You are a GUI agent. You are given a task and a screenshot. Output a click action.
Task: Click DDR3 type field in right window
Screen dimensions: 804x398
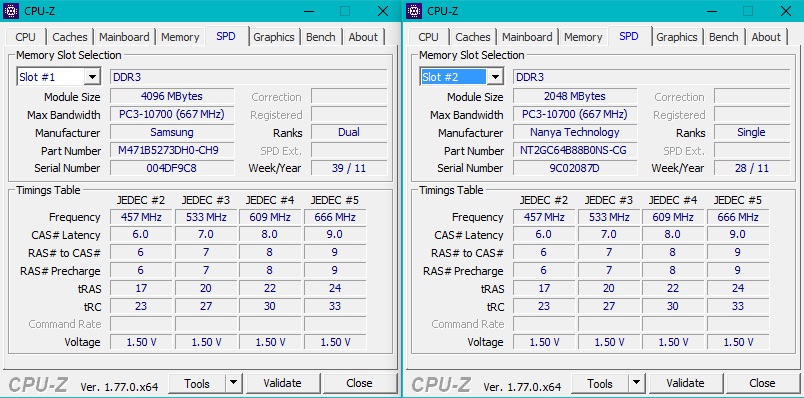(652, 77)
